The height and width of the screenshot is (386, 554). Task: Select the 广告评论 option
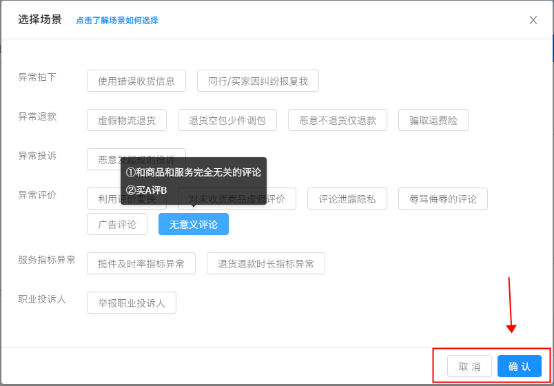click(x=117, y=224)
